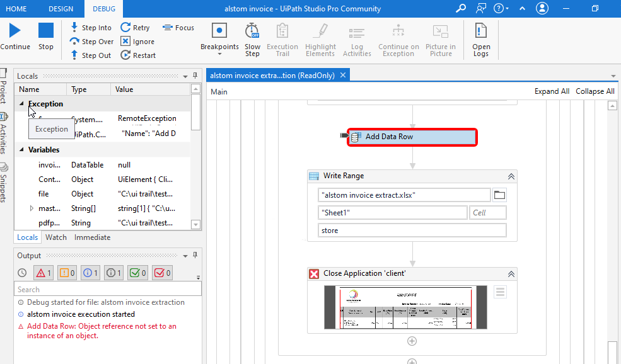Click Step Into
This screenshot has width=621, height=364.
pos(91,28)
